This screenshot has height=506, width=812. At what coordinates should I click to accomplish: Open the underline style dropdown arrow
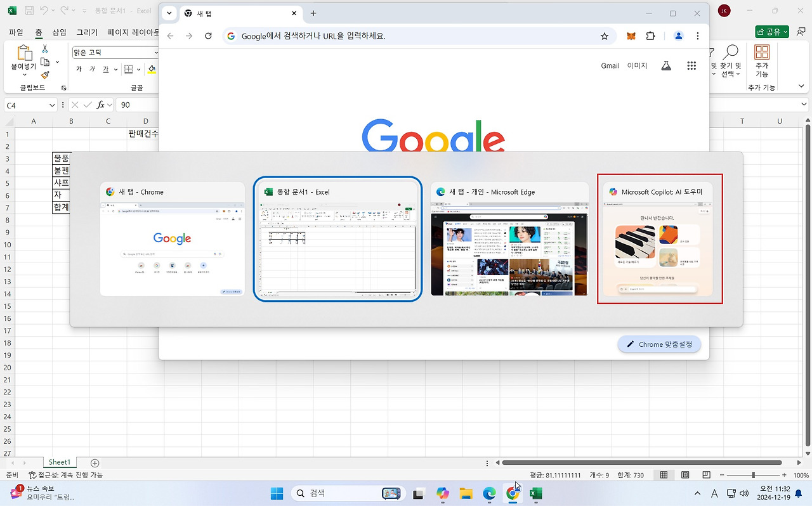115,69
